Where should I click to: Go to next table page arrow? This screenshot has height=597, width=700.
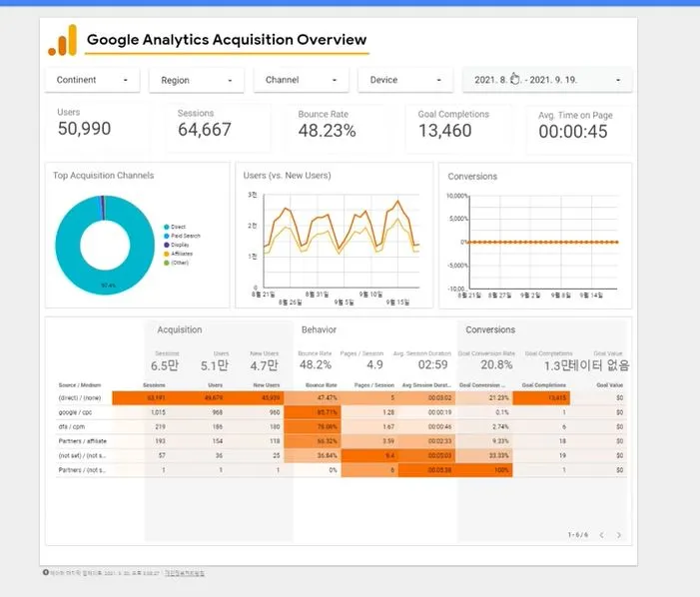(x=619, y=535)
